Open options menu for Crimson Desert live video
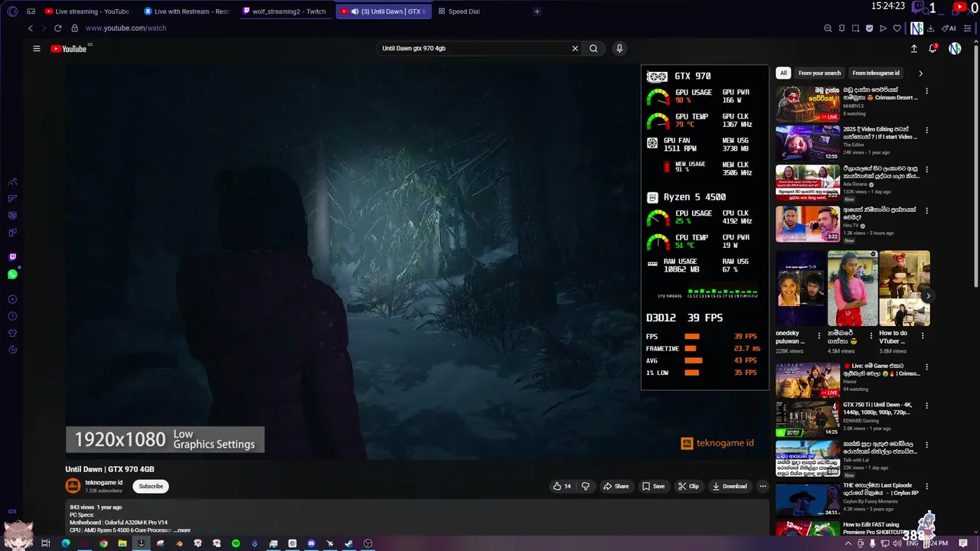 pyautogui.click(x=926, y=91)
